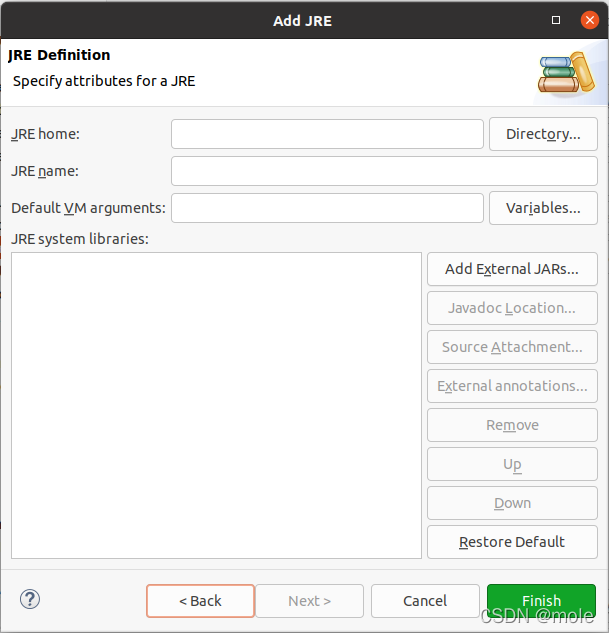Click the External annotations... button
609x633 pixels.
pos(512,386)
